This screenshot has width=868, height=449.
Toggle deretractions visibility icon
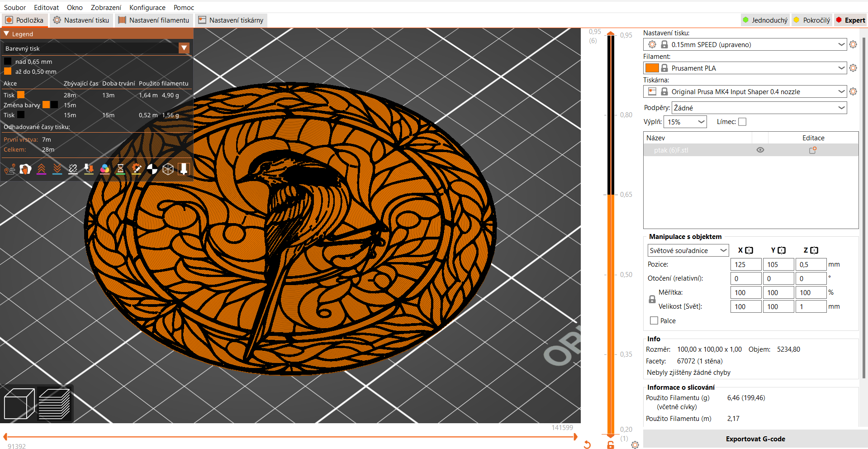[57, 169]
